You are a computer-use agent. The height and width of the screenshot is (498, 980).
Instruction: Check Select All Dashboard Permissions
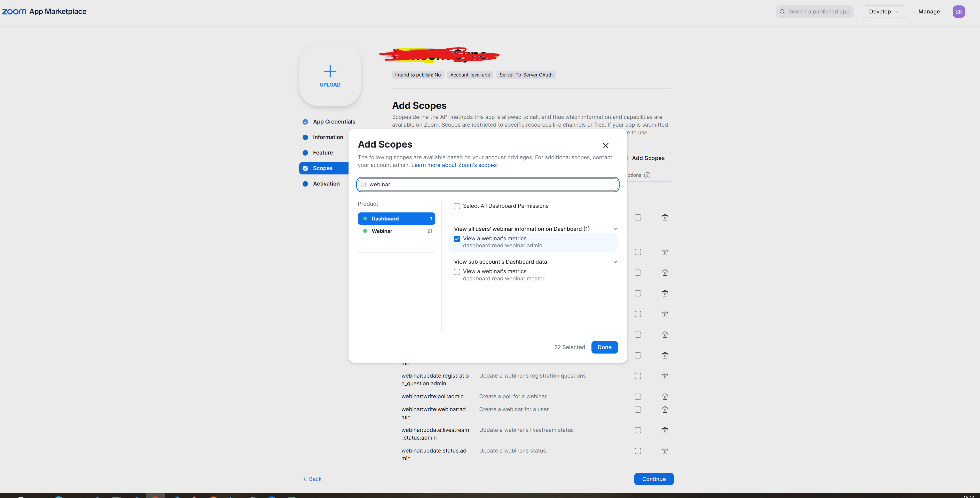click(x=457, y=206)
